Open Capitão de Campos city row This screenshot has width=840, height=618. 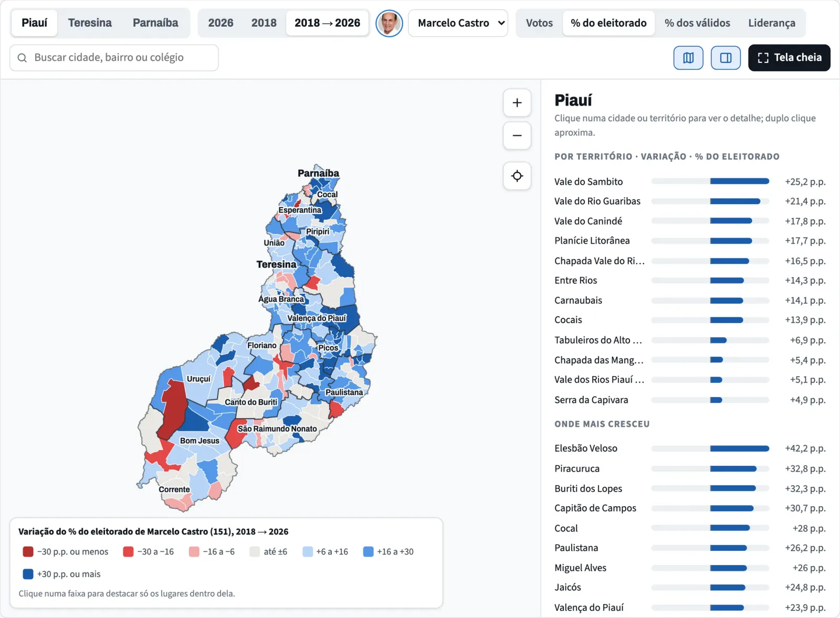pyautogui.click(x=690, y=508)
